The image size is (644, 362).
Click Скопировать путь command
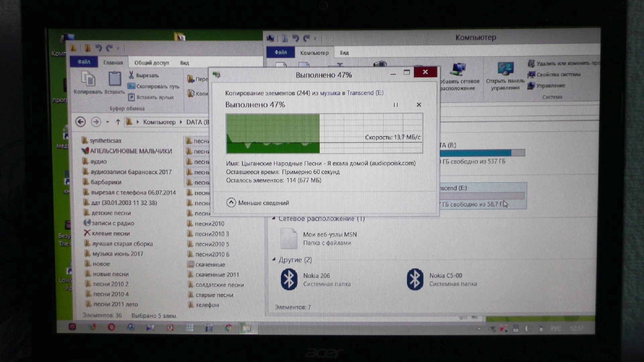click(154, 86)
